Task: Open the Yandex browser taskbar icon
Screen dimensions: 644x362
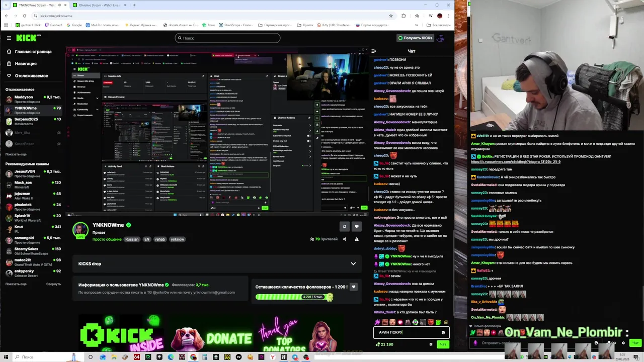Action: coord(273,357)
